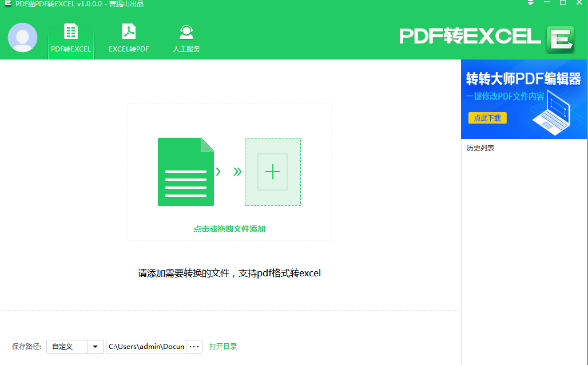
Task: Maximize the application window
Action: [x=563, y=3]
